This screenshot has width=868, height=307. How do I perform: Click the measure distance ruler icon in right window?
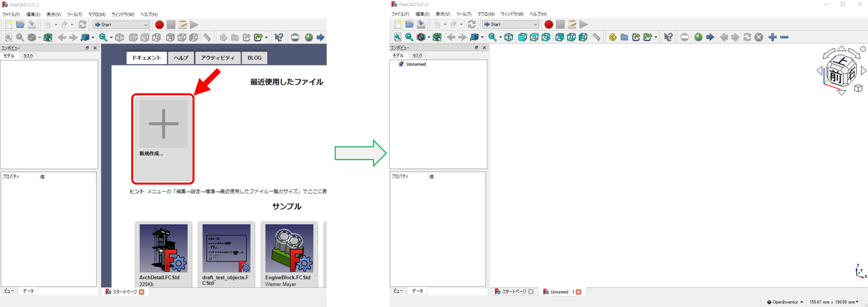tap(596, 37)
